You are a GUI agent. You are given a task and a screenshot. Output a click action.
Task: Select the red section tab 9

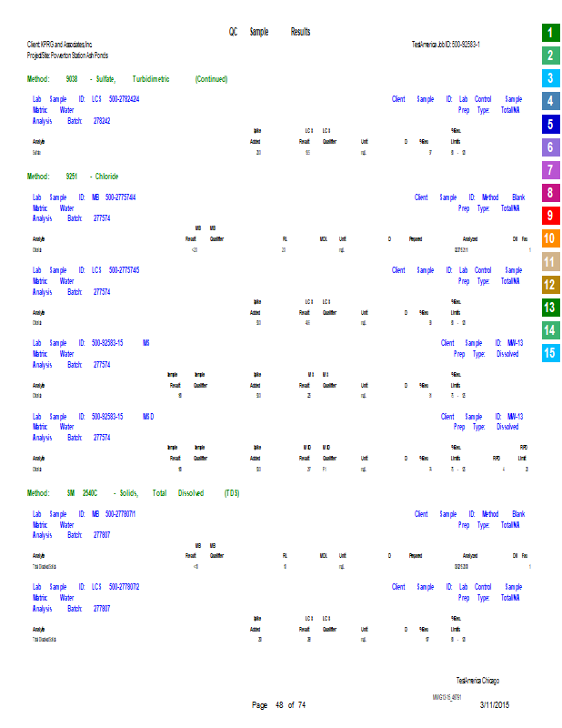coord(549,216)
